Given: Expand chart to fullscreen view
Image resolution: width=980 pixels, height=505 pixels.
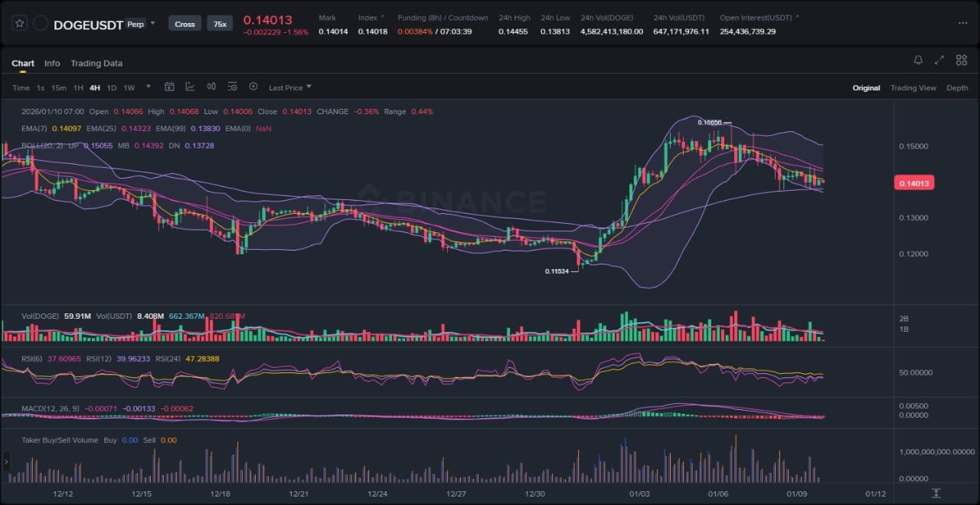Looking at the screenshot, I should pyautogui.click(x=939, y=60).
